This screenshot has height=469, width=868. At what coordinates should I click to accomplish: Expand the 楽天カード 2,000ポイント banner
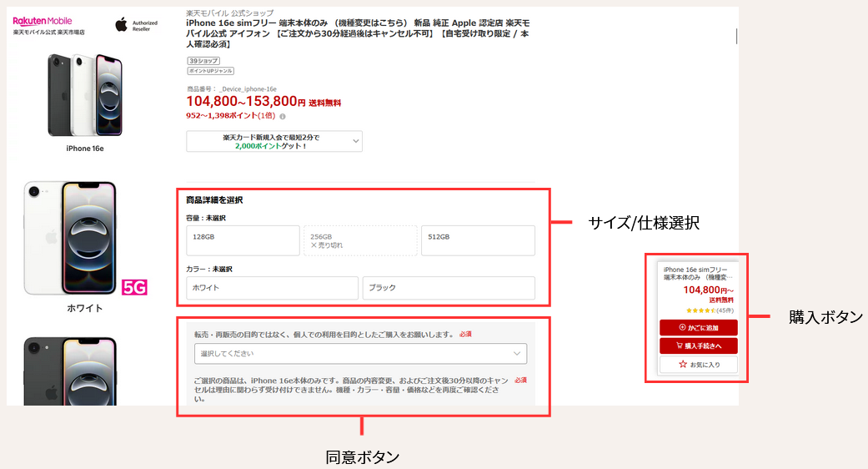[x=274, y=141]
